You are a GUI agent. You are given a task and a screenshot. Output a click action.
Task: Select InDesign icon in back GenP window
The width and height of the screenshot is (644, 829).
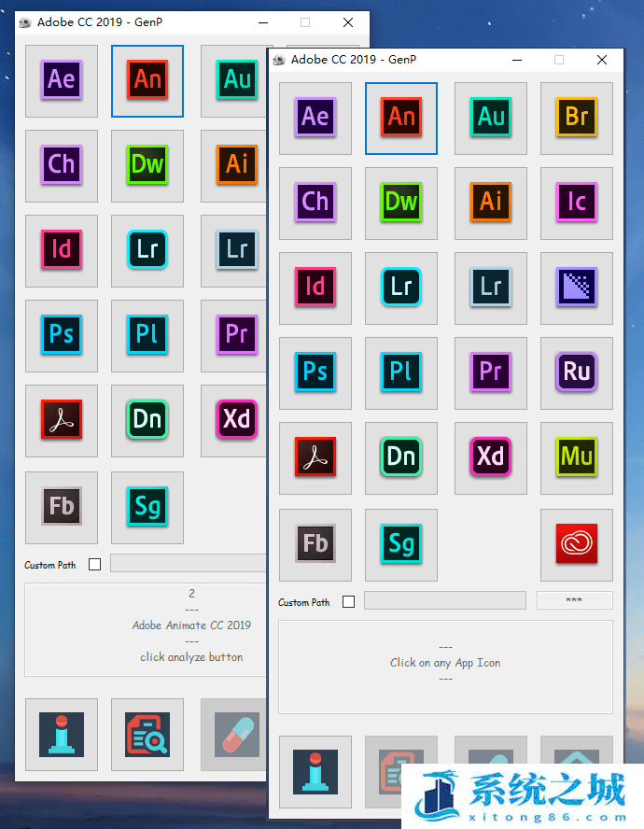pyautogui.click(x=62, y=251)
